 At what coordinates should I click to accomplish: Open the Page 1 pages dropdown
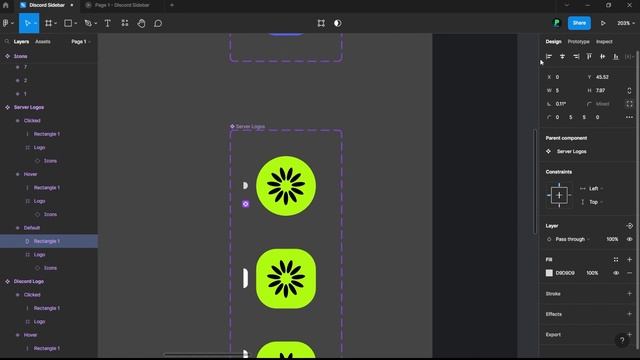[81, 42]
